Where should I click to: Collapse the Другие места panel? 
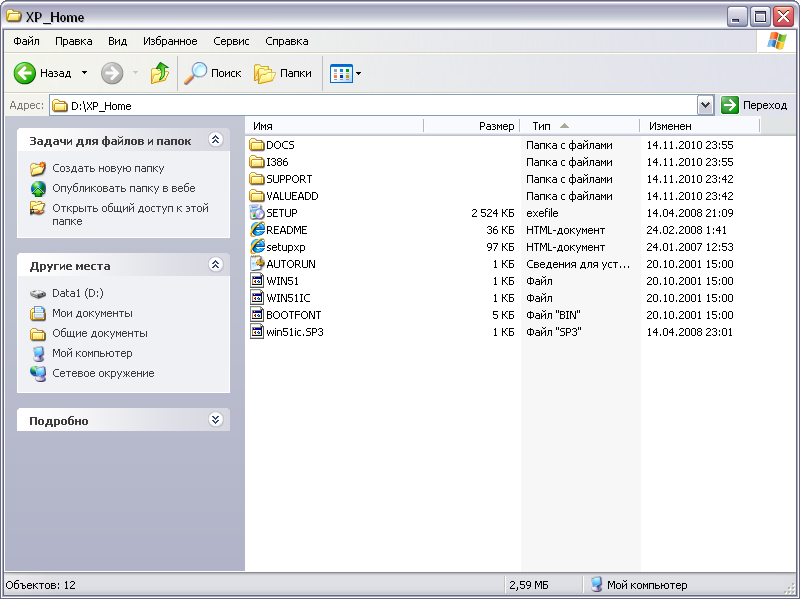(215, 264)
